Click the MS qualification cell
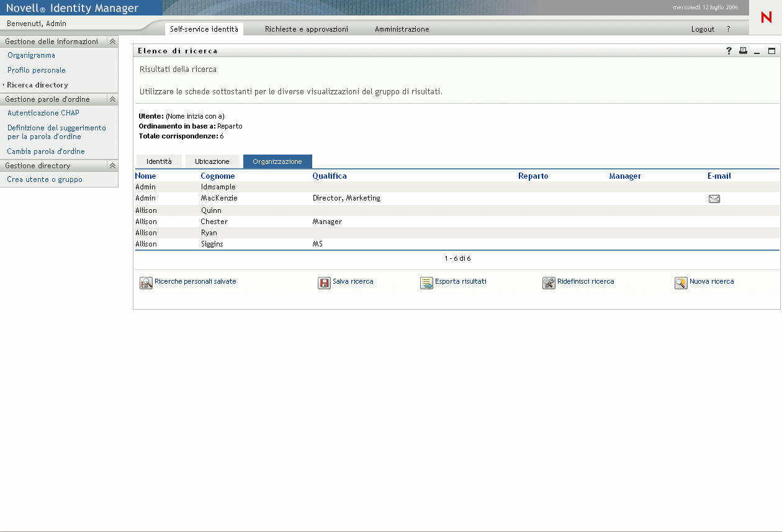 318,244
